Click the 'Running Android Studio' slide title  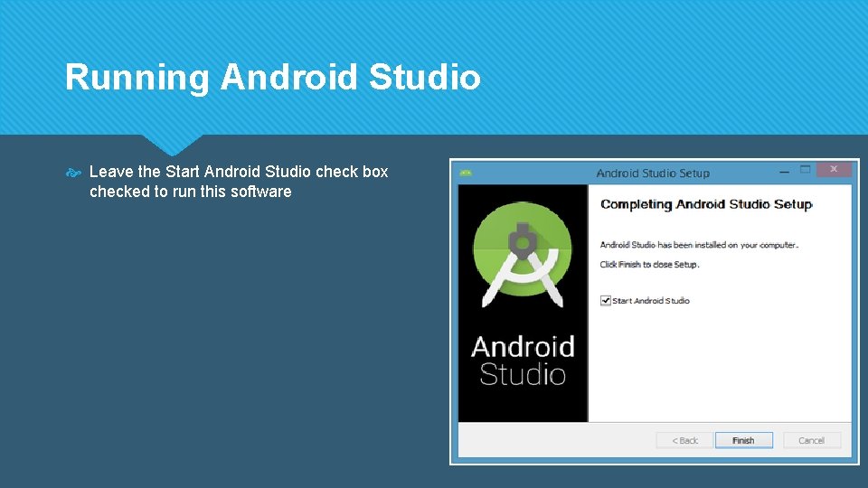[x=272, y=77]
